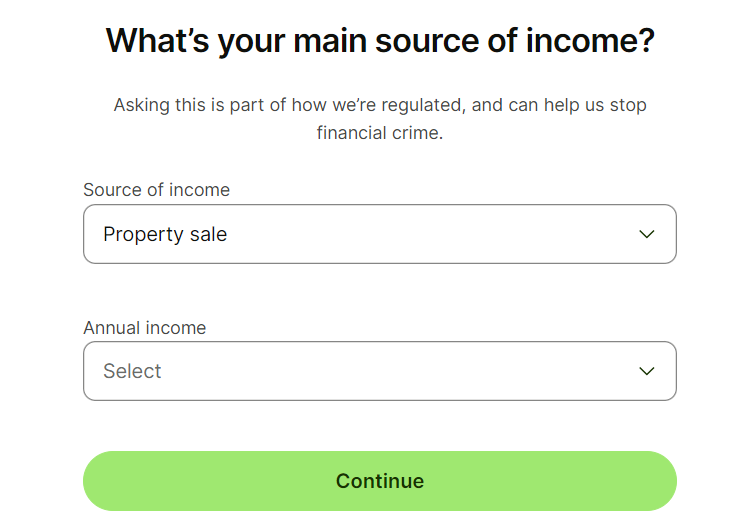This screenshot has width=744, height=522.
Task: Submit the form with the green Continue button
Action: click(379, 481)
